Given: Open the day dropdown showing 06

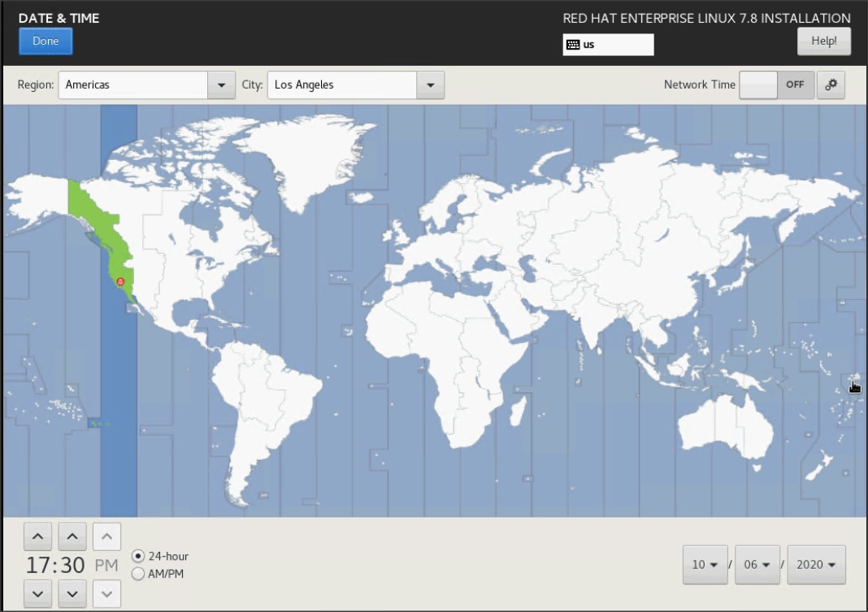Looking at the screenshot, I should coord(757,564).
